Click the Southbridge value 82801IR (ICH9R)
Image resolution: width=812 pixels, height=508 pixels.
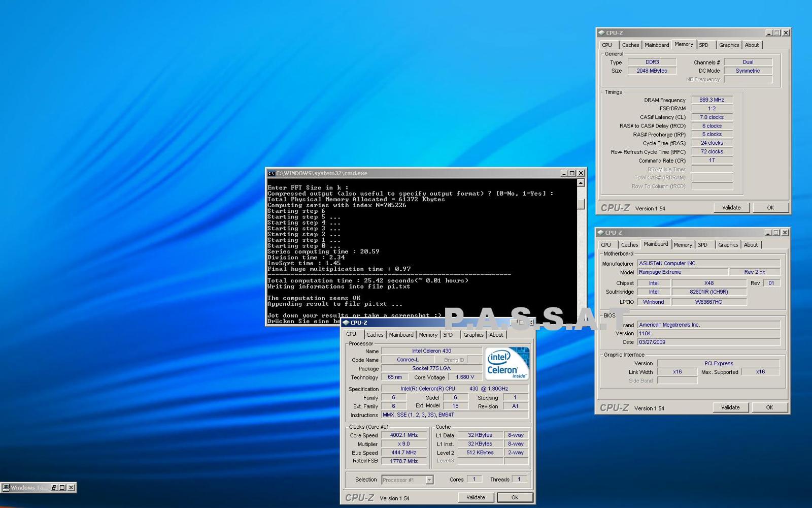709,292
